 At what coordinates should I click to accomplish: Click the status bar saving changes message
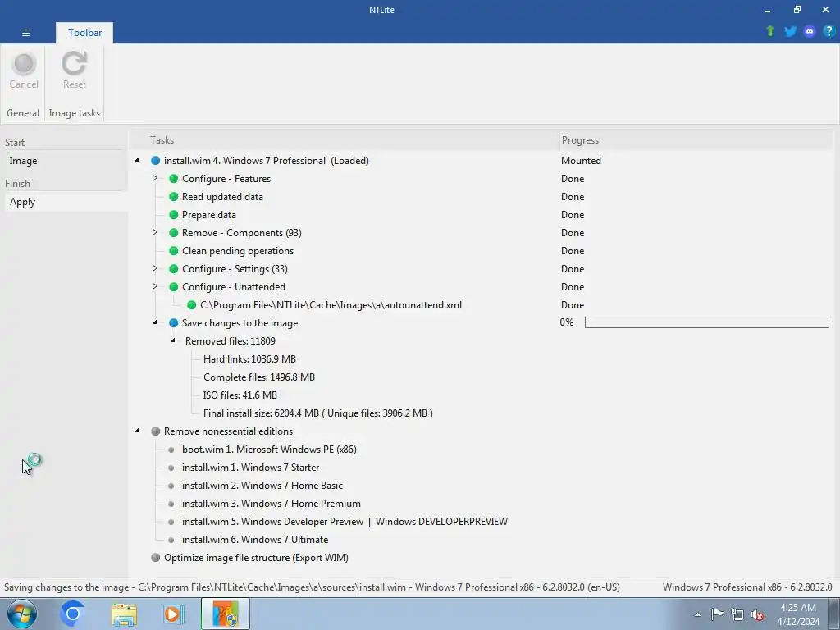coord(312,587)
